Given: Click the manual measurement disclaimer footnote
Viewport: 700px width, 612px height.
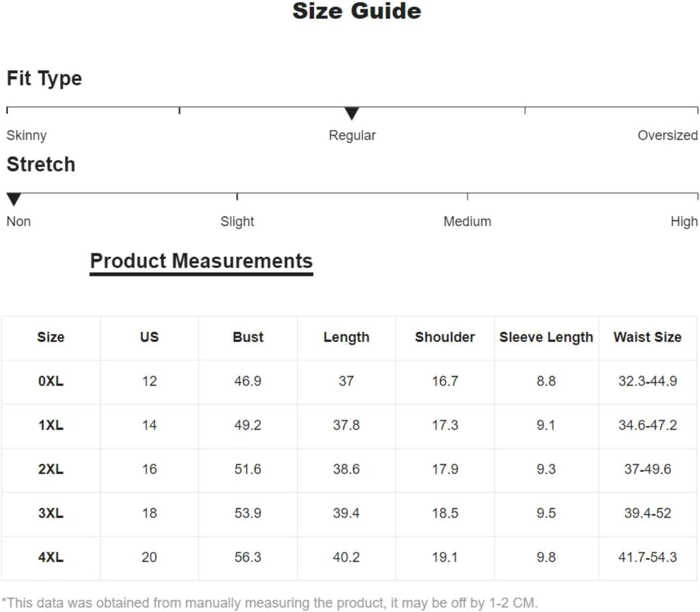Looking at the screenshot, I should 270,603.
